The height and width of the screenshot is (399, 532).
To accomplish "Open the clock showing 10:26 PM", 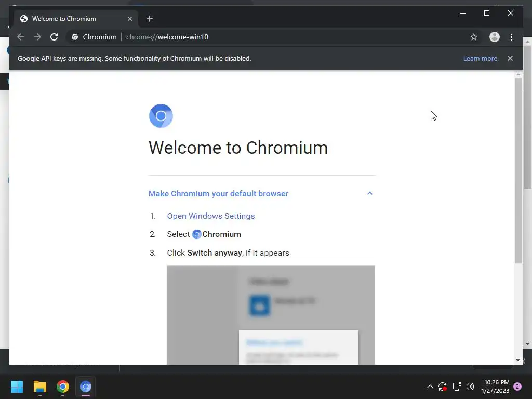I will [495, 387].
